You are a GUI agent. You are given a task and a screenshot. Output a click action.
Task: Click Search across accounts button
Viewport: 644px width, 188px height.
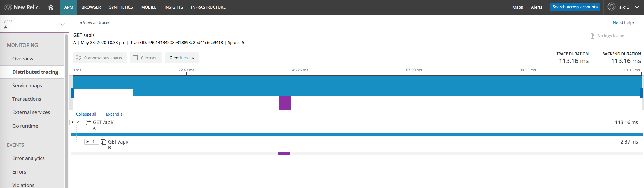pyautogui.click(x=575, y=7)
